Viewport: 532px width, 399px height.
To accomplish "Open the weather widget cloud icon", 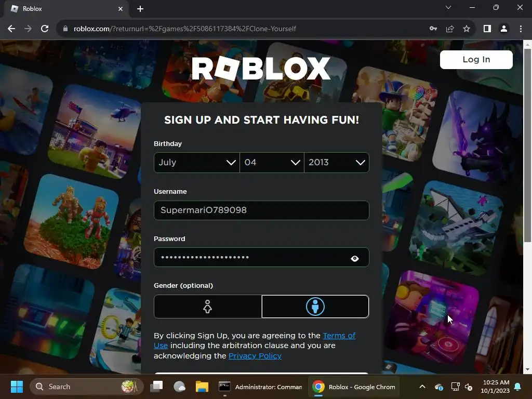I will click(179, 387).
